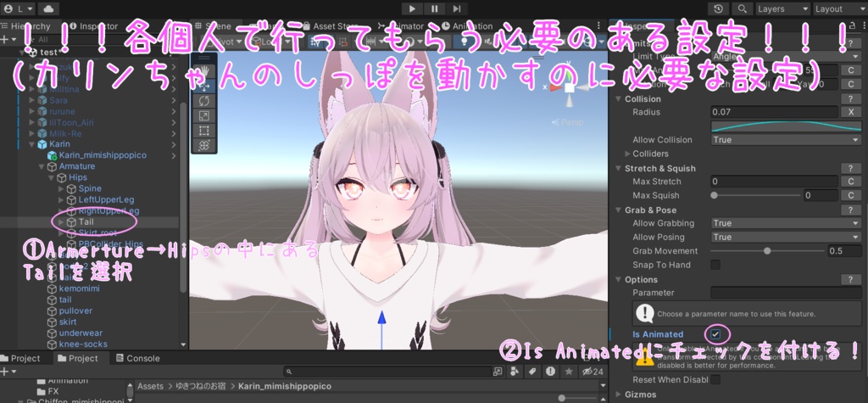The width and height of the screenshot is (868, 403).
Task: Open the Animation tab
Action: pos(468,26)
